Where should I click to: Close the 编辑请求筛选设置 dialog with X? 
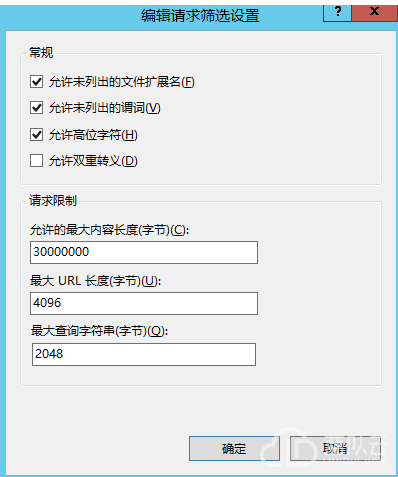374,13
